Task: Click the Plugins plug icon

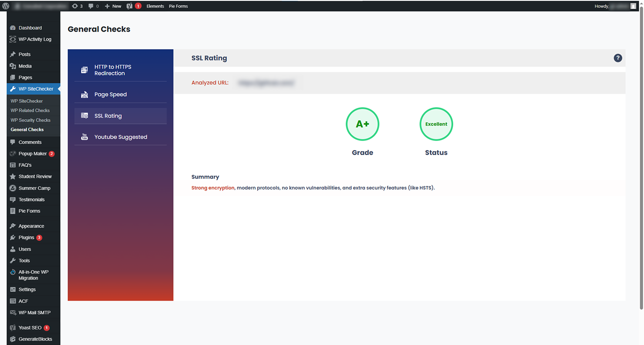Action: coord(13,238)
